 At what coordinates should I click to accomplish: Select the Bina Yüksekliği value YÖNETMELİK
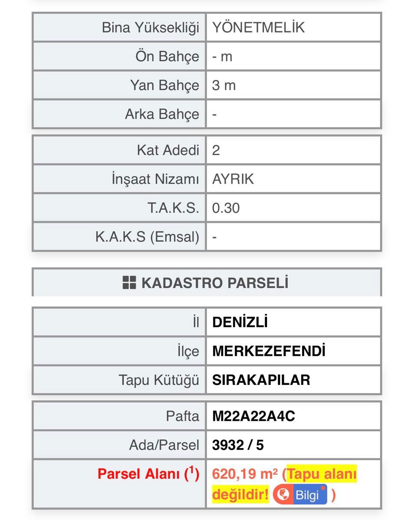click(x=258, y=27)
